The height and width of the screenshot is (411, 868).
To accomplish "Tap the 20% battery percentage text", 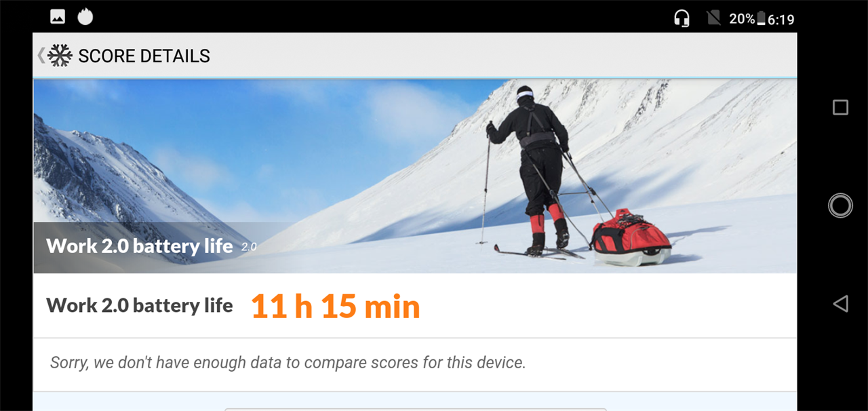I will [742, 19].
